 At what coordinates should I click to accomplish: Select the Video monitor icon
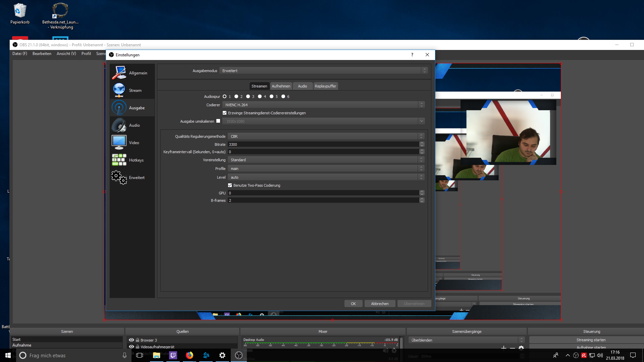coord(119,142)
